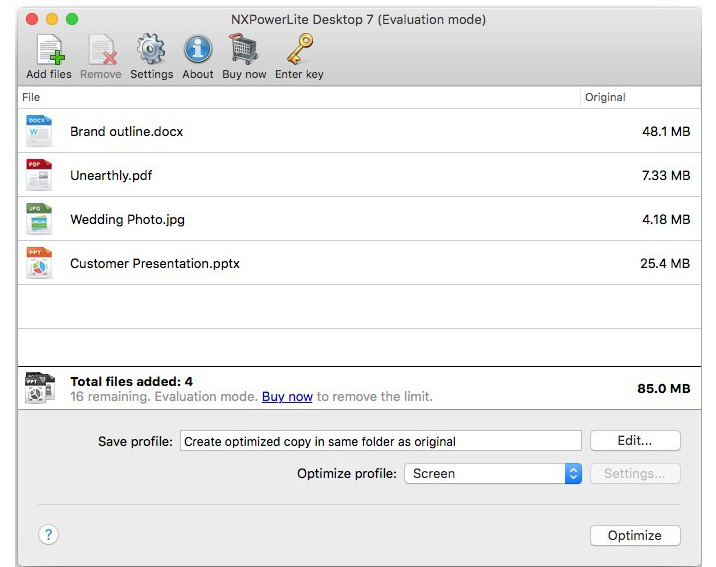Image resolution: width=716 pixels, height=567 pixels.
Task: Open help with the question mark button
Action: click(48, 535)
